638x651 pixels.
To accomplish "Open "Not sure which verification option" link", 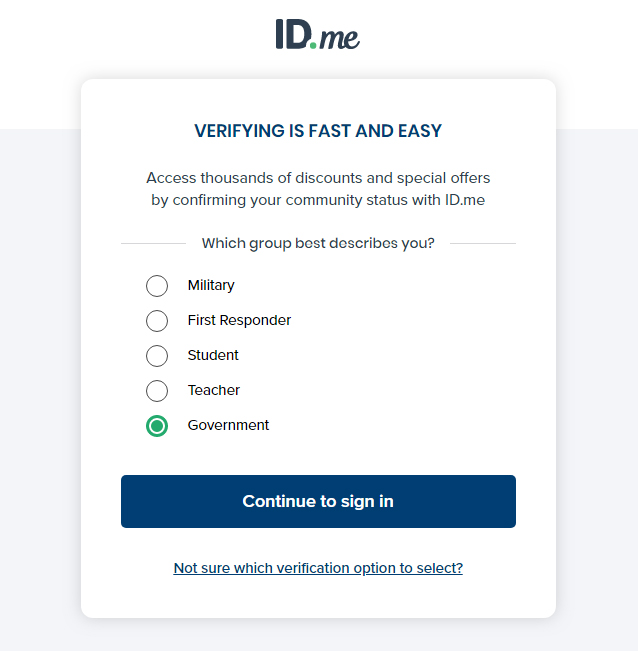I will tap(318, 568).
